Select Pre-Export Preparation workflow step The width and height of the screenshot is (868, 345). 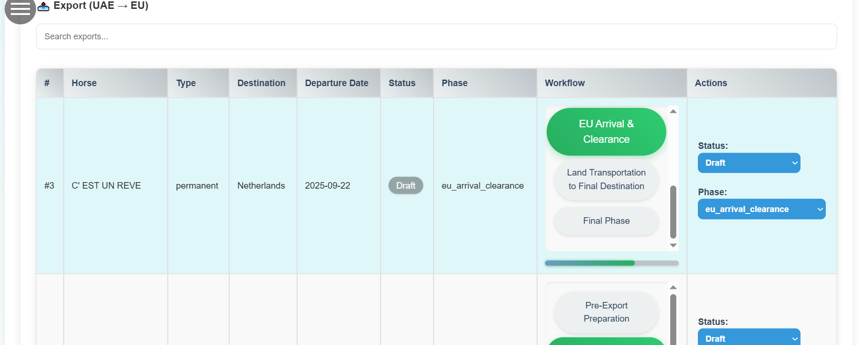tap(606, 312)
